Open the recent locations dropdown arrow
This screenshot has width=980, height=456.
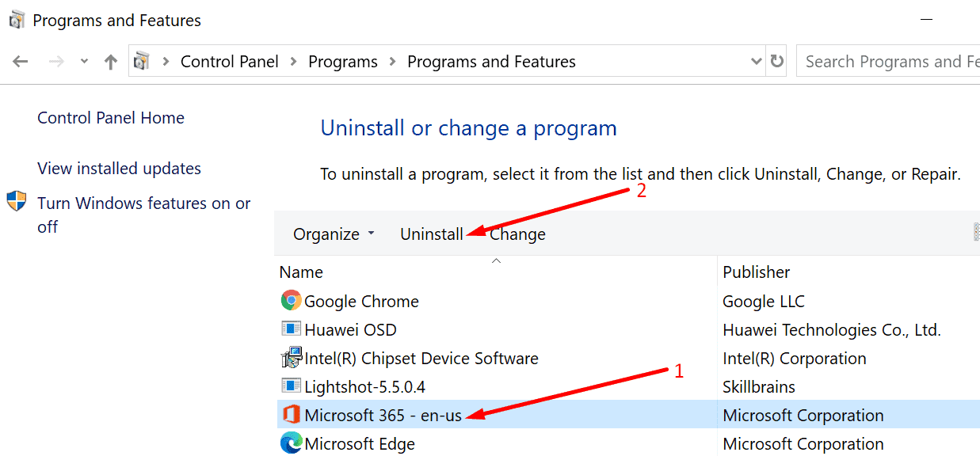pyautogui.click(x=84, y=62)
